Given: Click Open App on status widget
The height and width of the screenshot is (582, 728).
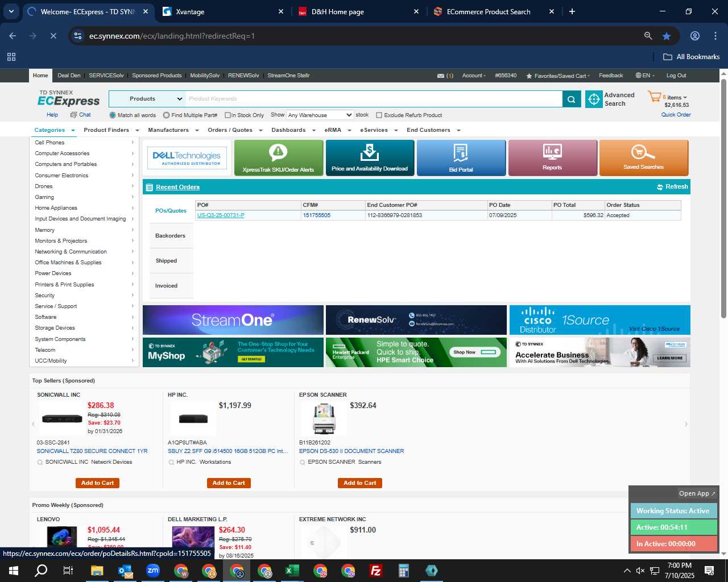Looking at the screenshot, I should click(x=697, y=493).
